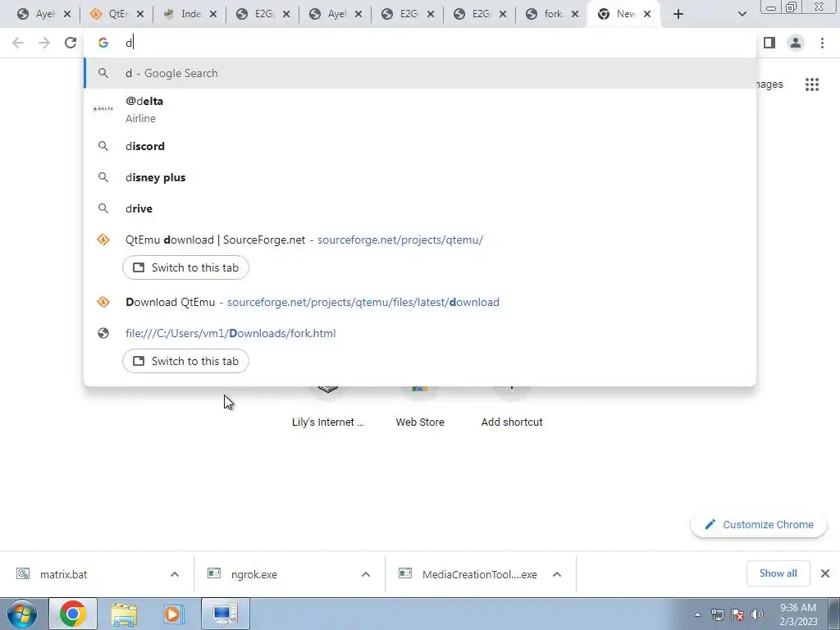Switch to the SourceForge QtEmu tab button

coord(185,267)
